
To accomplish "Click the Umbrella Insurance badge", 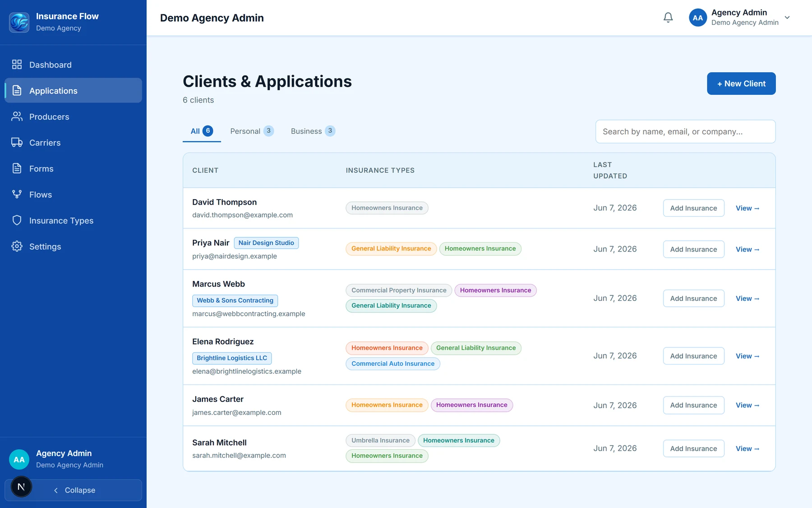I will click(x=380, y=440).
